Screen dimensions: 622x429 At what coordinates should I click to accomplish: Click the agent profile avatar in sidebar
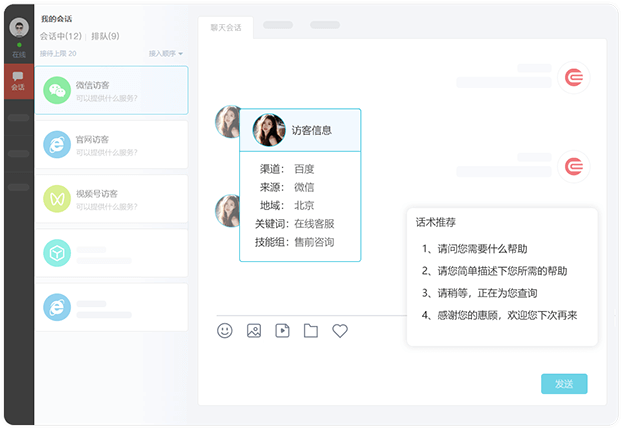(x=19, y=27)
